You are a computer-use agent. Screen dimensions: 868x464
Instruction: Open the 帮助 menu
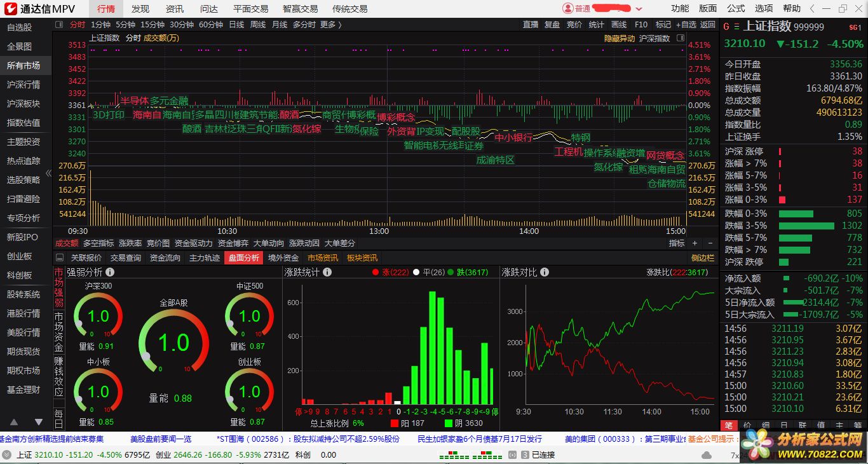(792, 8)
